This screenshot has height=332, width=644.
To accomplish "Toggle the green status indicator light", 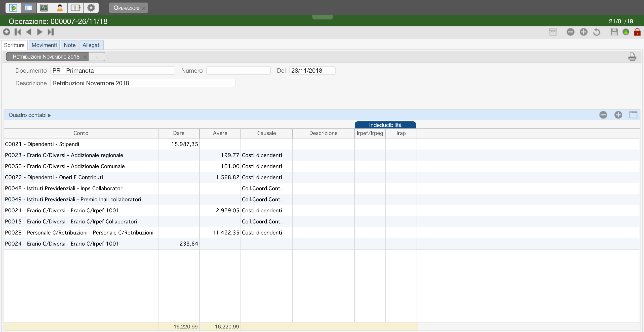I will [626, 32].
